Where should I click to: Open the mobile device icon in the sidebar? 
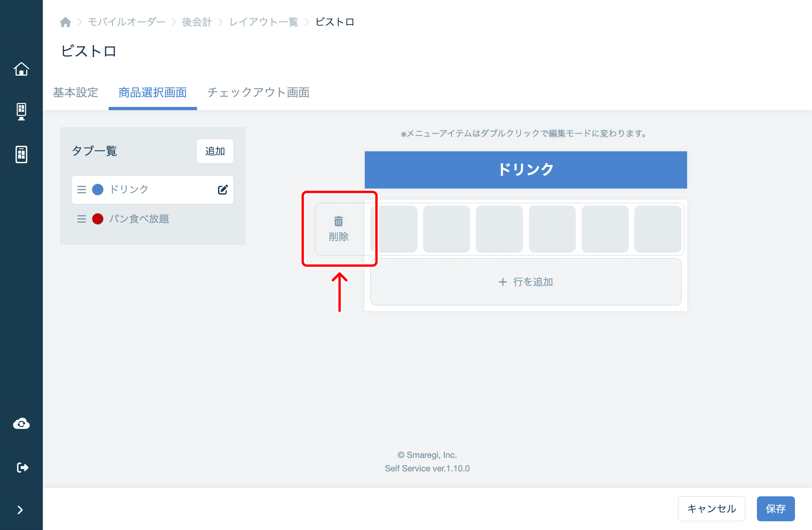21,154
